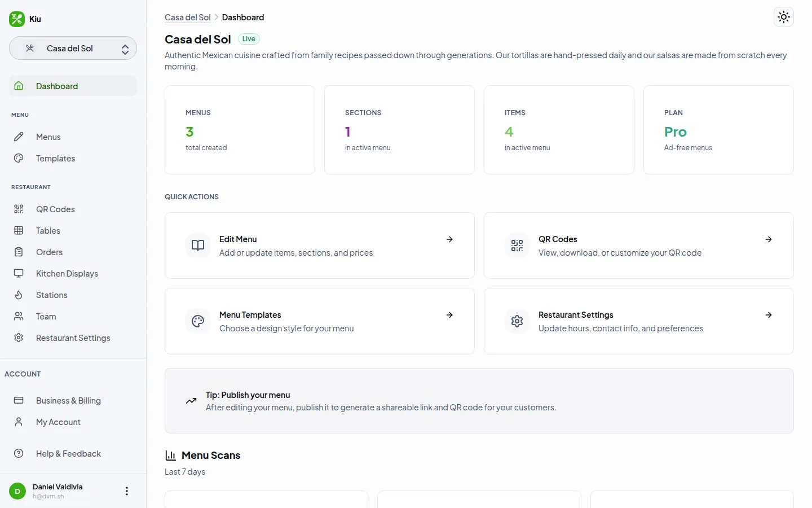This screenshot has width=812, height=508.
Task: Click the Tip: Publish your menu text
Action: (248, 395)
